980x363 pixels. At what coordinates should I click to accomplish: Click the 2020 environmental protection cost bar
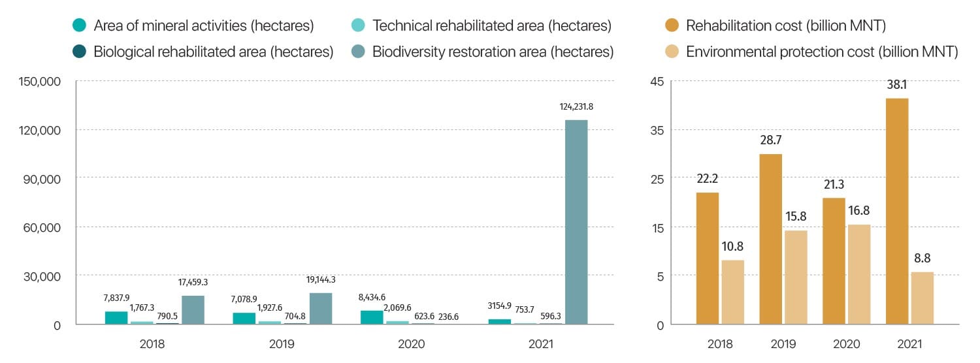pos(859,274)
